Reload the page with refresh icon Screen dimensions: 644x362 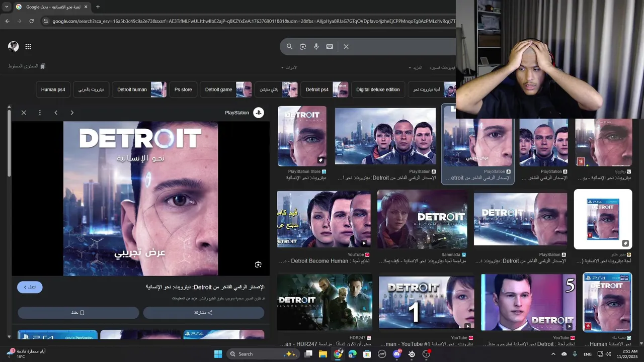(31, 21)
